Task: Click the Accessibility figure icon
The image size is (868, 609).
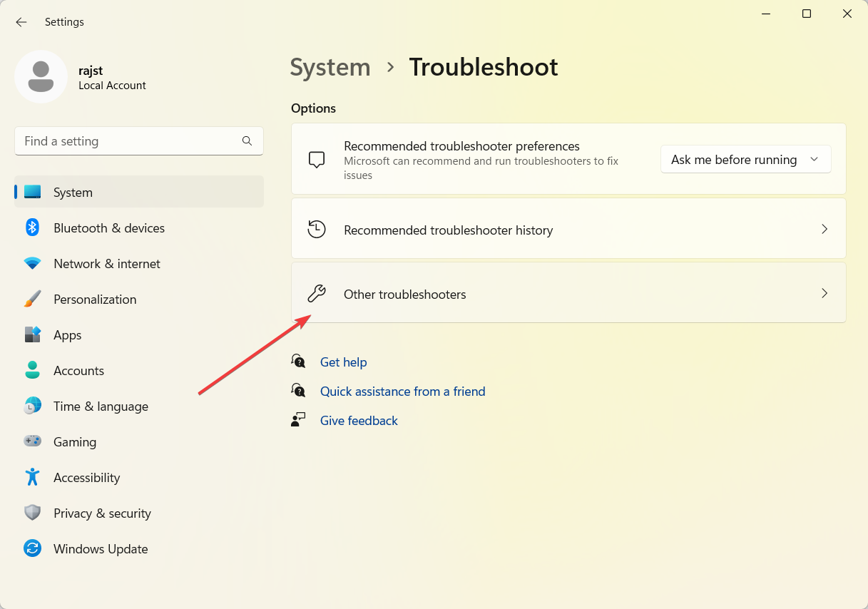Action: point(32,477)
